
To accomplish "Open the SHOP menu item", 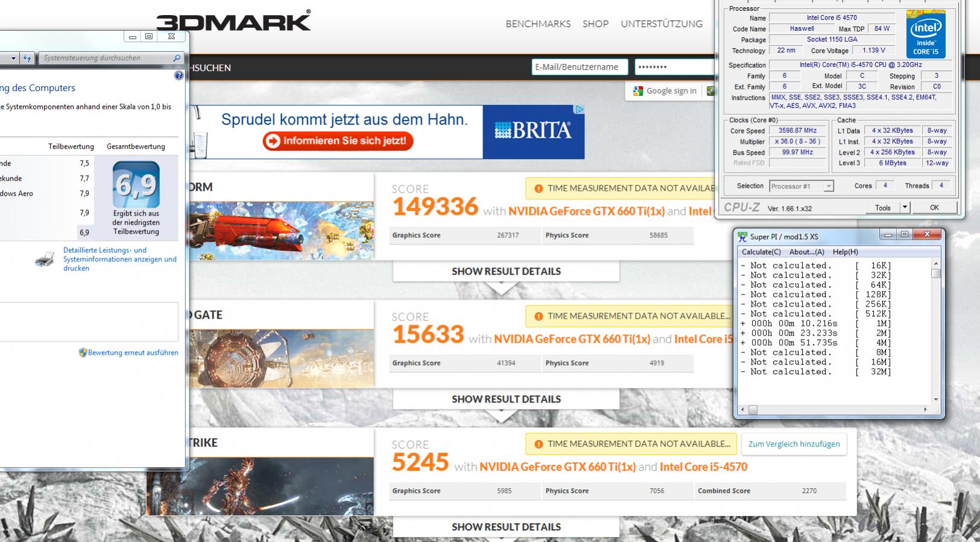I will [595, 24].
